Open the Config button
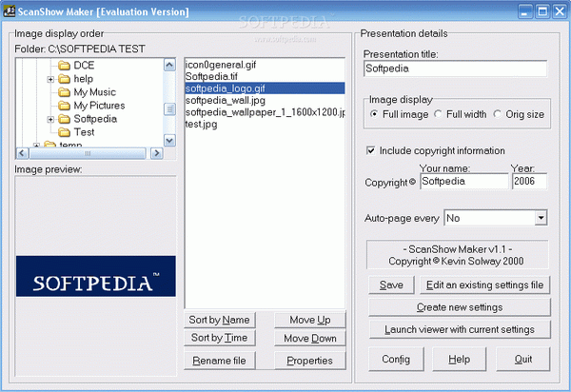571x392 pixels. pos(396,360)
